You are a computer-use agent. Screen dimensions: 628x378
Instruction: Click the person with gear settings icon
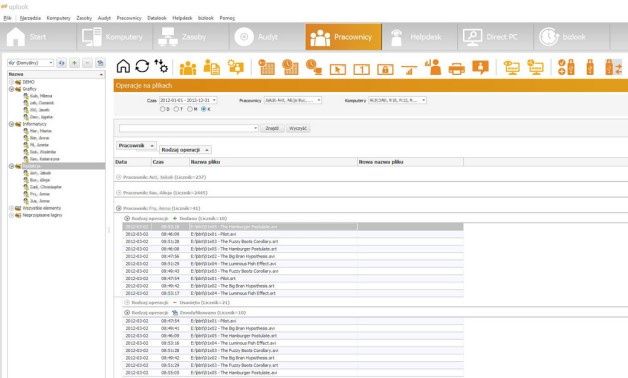(x=236, y=67)
